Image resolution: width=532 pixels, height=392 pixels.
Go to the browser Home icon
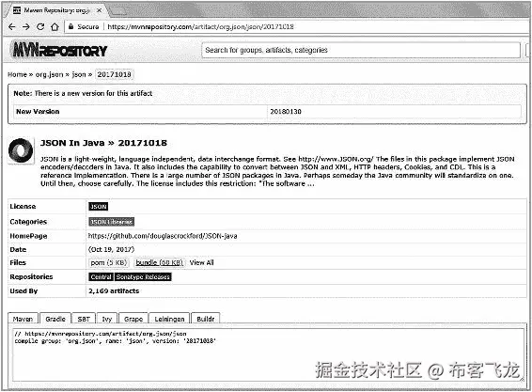coord(55,27)
